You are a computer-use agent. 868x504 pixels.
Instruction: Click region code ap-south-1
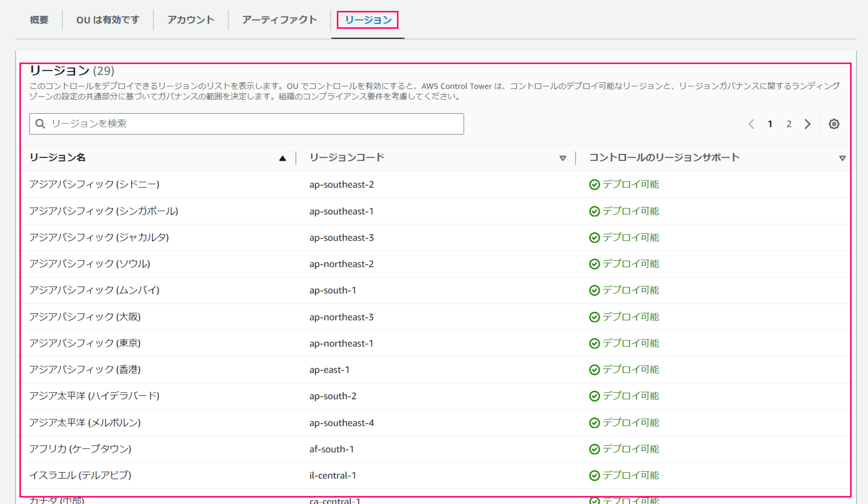coord(333,291)
